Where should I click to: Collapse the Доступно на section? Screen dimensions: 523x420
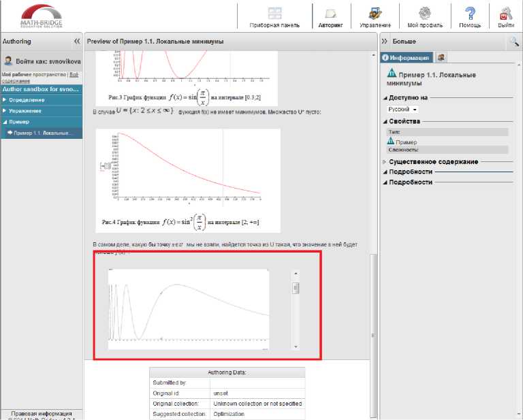(385, 98)
